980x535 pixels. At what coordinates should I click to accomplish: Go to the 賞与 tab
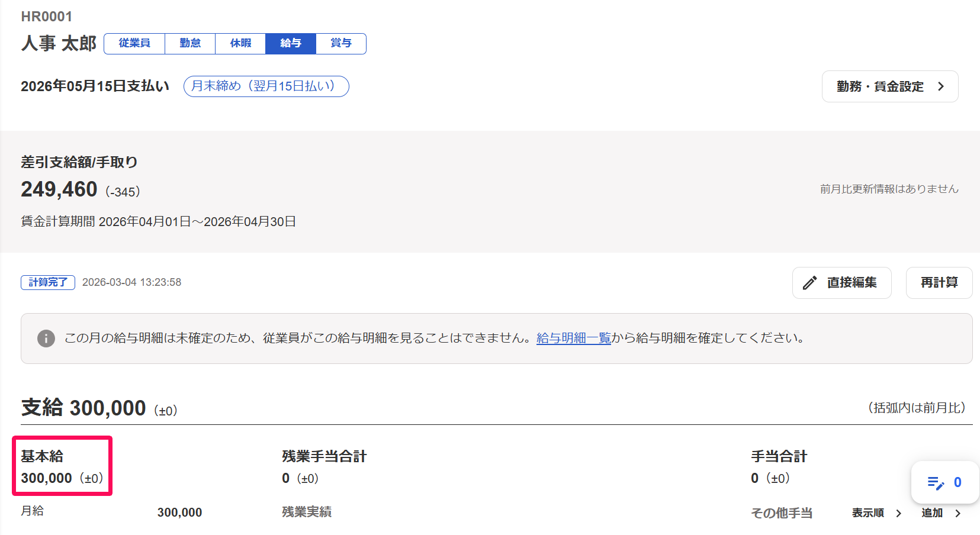pyautogui.click(x=341, y=43)
